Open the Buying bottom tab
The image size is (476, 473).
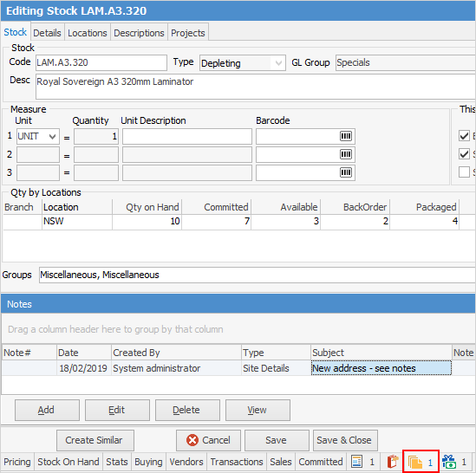(148, 462)
